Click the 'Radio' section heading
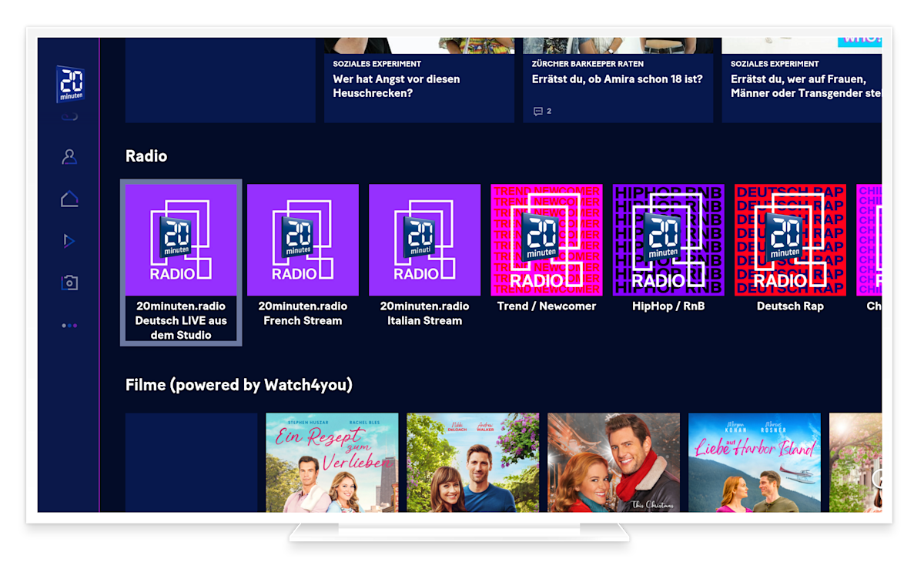 coord(146,156)
